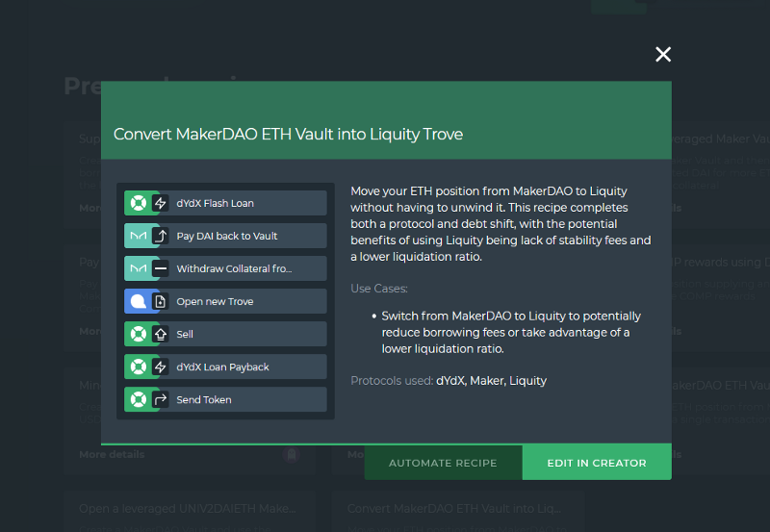Click the description paragraph Move your ETH position

[x=500, y=224]
